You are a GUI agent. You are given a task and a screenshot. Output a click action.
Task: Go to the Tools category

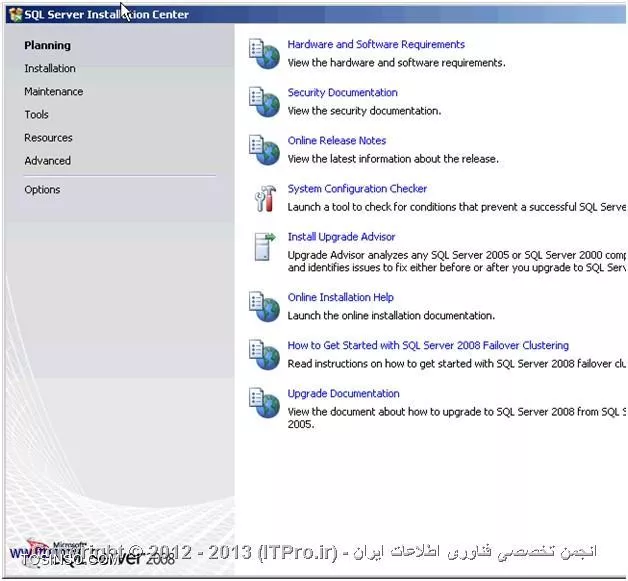(36, 115)
